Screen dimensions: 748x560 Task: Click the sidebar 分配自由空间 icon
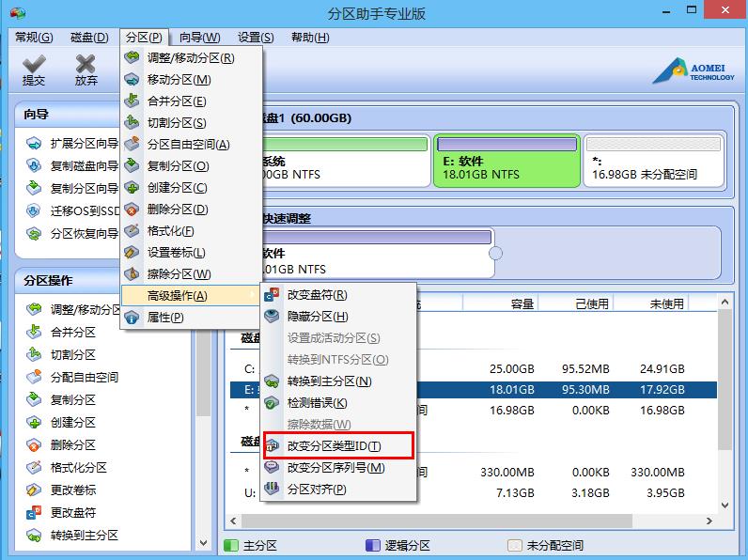[34, 377]
